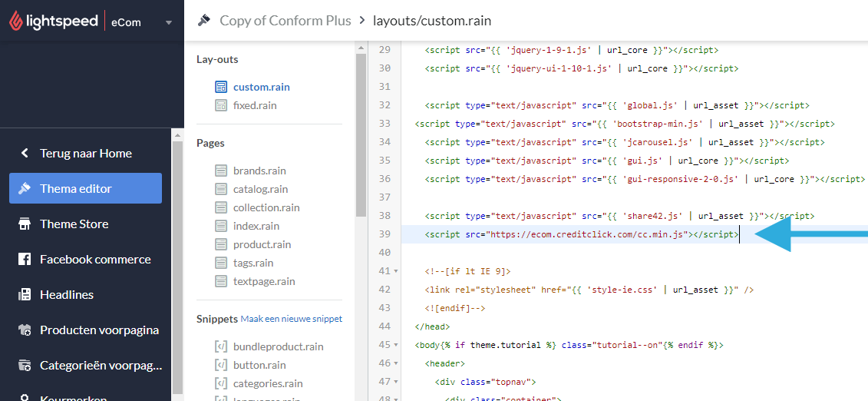Click the file icon next to product.rain
The image size is (868, 401).
(221, 244)
